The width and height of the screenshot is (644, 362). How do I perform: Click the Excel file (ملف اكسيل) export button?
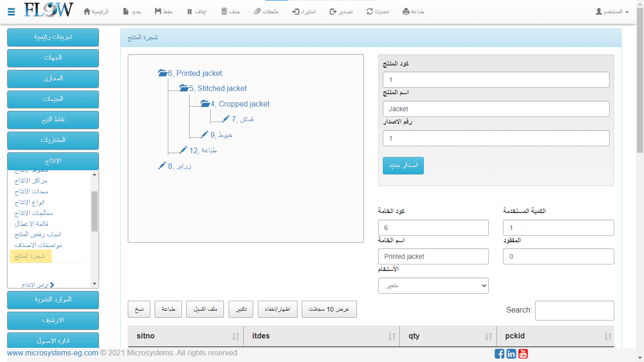click(x=205, y=309)
